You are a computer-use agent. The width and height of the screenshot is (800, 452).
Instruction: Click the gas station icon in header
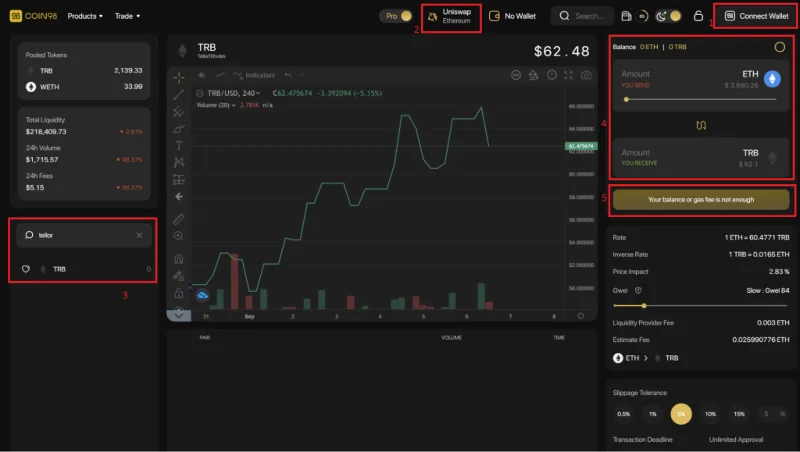tap(626, 16)
